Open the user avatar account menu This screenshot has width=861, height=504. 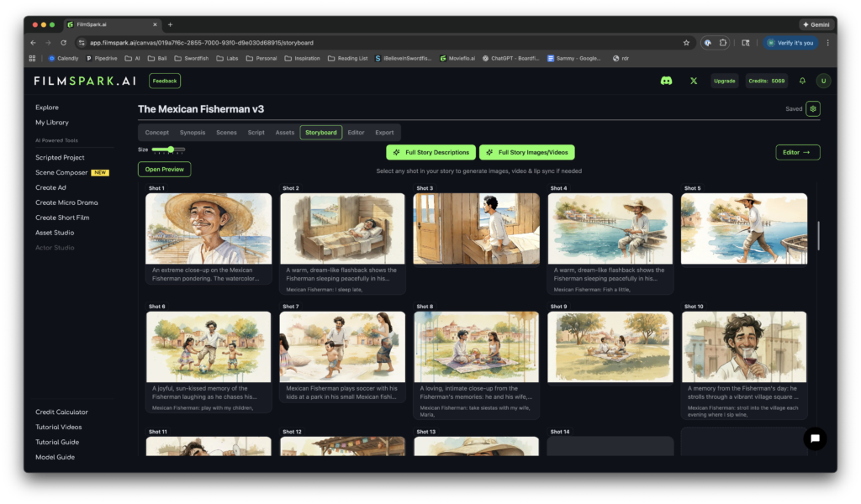(822, 81)
